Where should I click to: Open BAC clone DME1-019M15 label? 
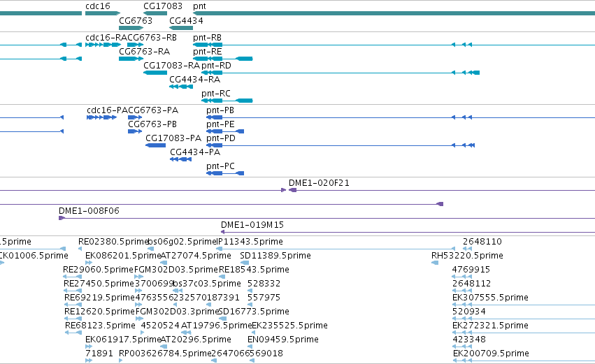(252, 225)
